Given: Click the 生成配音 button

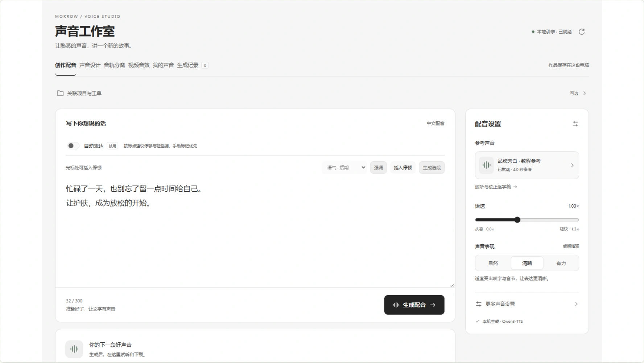Looking at the screenshot, I should tap(414, 305).
